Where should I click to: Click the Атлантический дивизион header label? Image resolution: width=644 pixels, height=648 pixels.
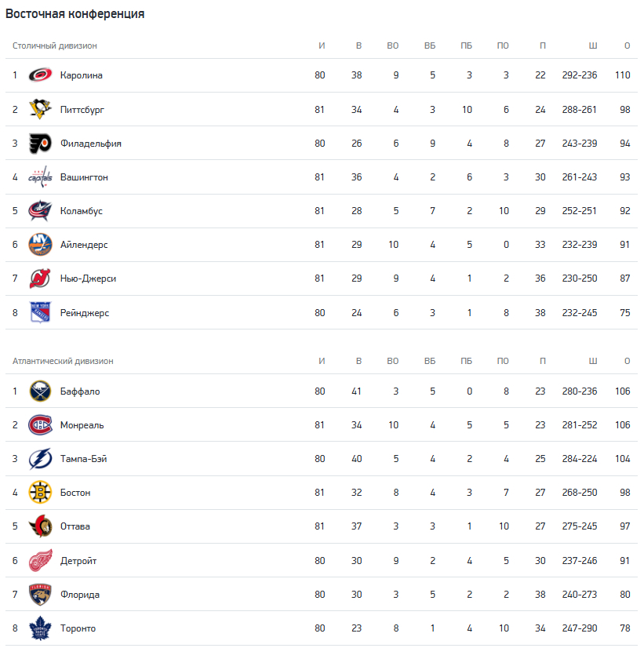(x=63, y=361)
